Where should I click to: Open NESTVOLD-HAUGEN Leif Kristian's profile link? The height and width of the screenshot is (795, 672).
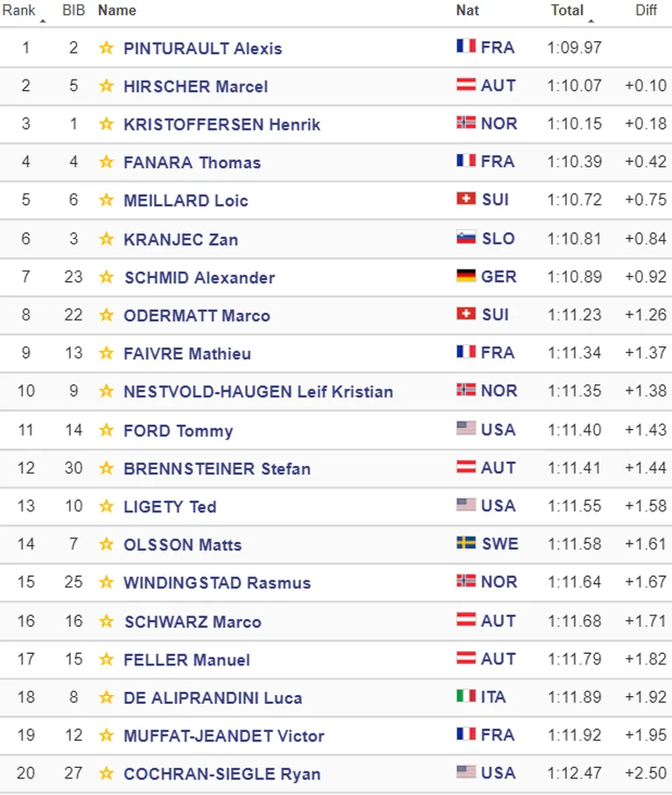[x=258, y=391]
